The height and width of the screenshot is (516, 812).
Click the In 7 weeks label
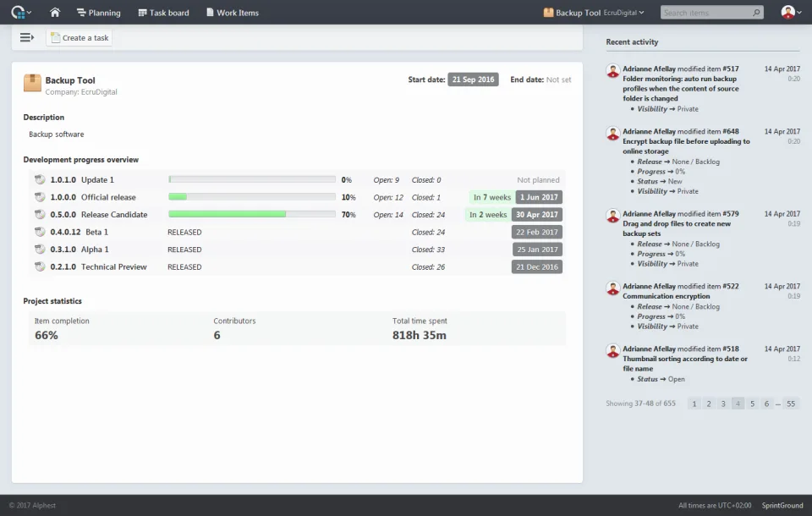pos(492,197)
